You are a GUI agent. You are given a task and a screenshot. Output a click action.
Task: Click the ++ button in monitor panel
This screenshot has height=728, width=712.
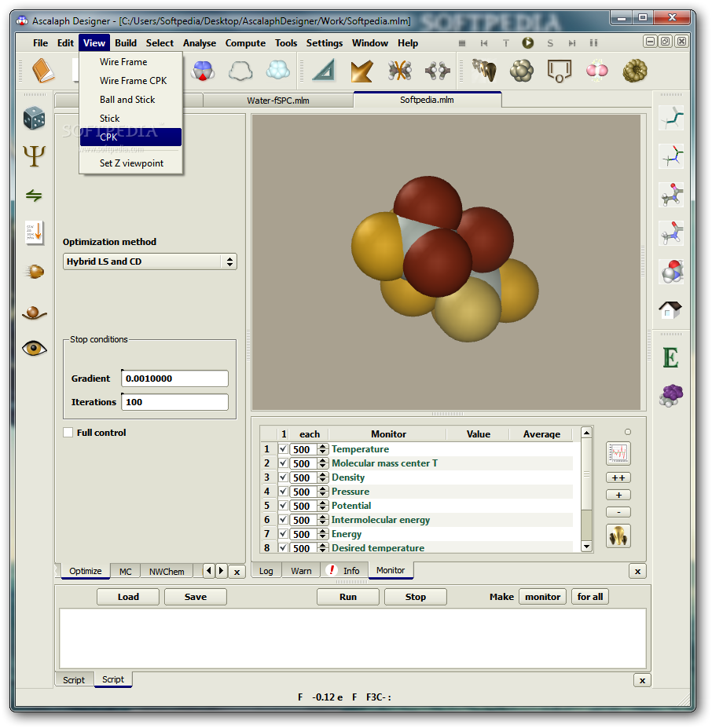[618, 477]
